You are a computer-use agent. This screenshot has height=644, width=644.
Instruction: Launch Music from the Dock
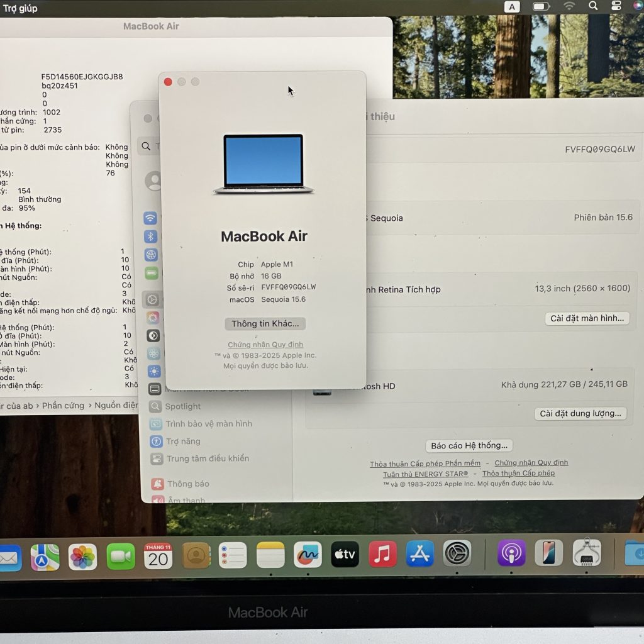pos(384,555)
